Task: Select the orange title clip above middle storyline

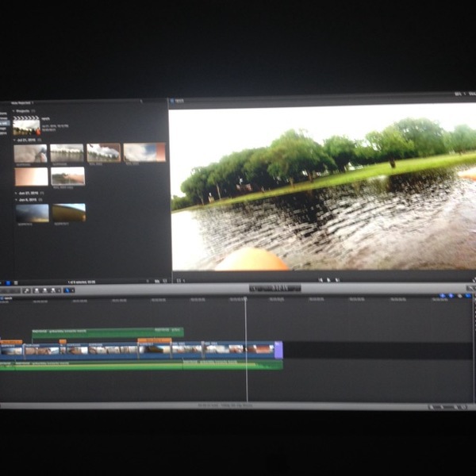Action: pyautogui.click(x=155, y=340)
